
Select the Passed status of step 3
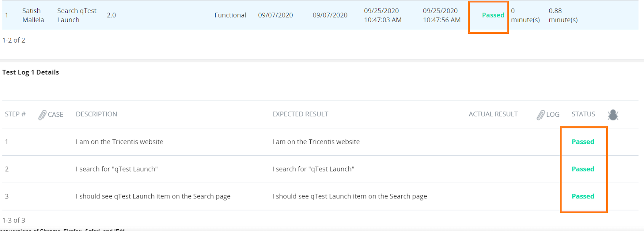582,196
